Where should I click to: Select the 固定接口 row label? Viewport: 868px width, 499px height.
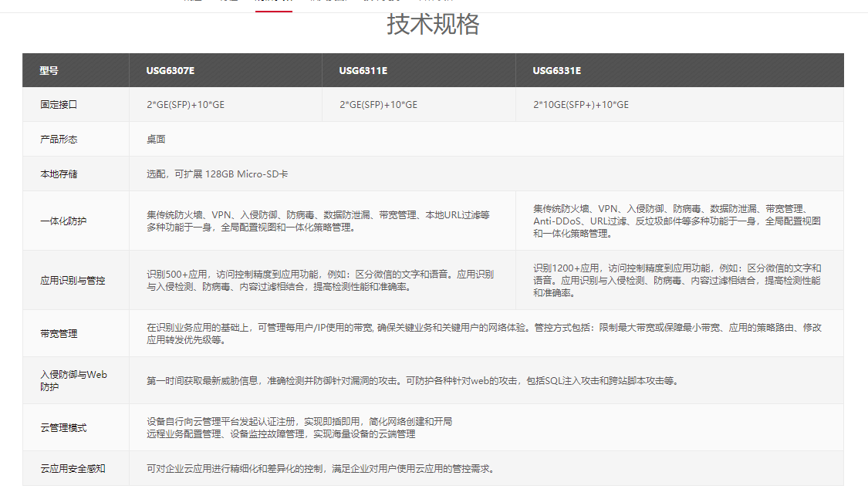(59, 105)
